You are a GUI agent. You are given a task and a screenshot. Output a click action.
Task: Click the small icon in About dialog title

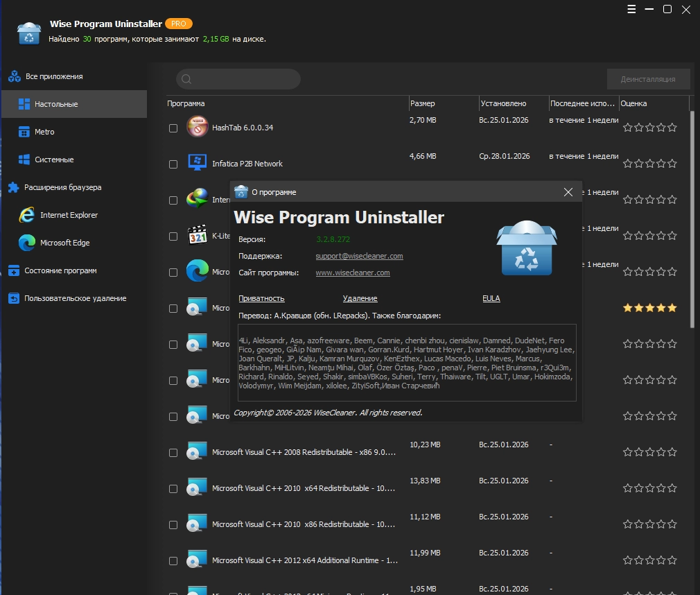(241, 191)
